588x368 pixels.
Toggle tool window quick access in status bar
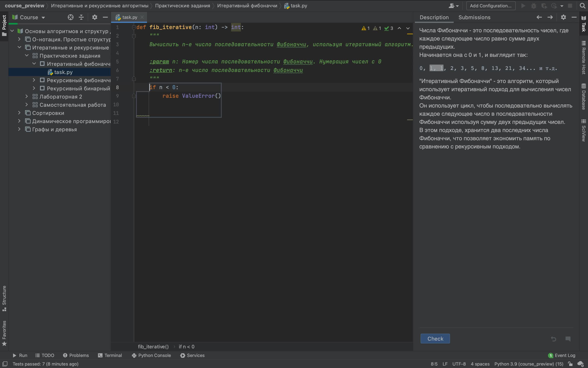click(5, 364)
